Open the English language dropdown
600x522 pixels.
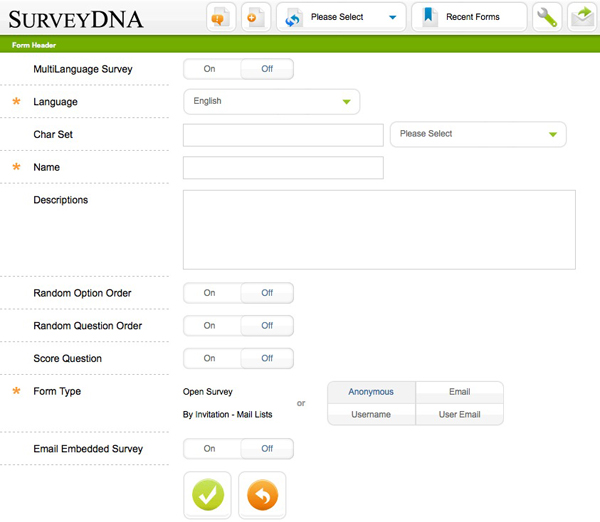click(x=271, y=101)
